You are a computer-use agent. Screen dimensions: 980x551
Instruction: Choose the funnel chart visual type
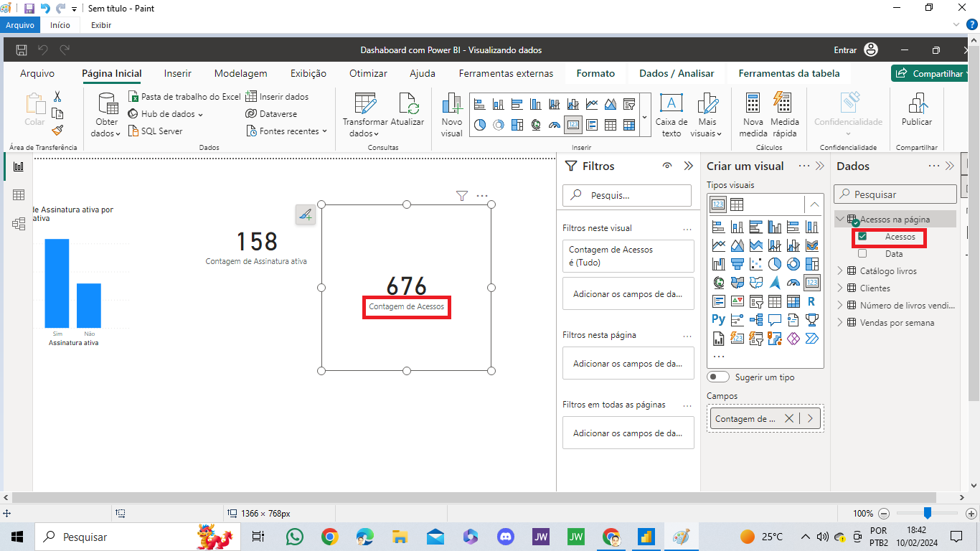pyautogui.click(x=738, y=264)
